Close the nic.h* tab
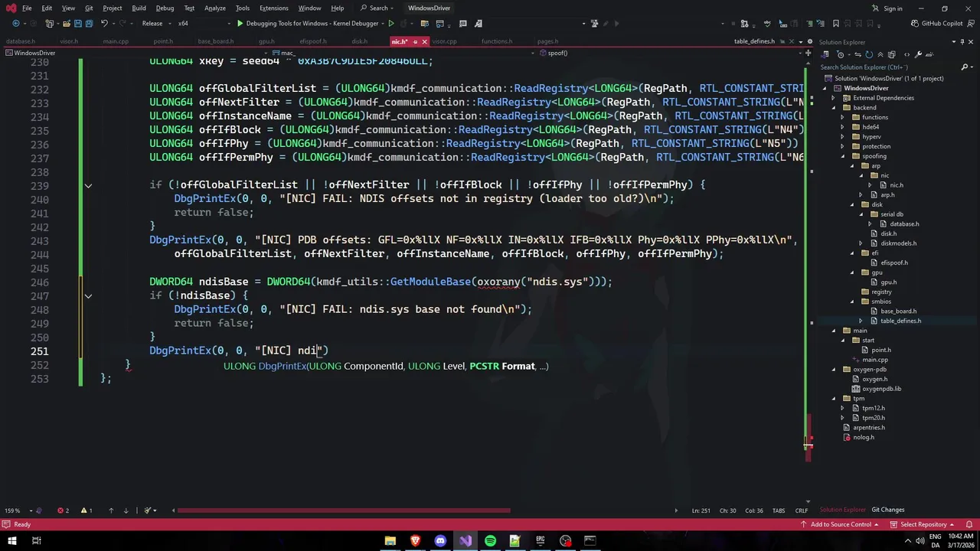980x551 pixels. (425, 41)
